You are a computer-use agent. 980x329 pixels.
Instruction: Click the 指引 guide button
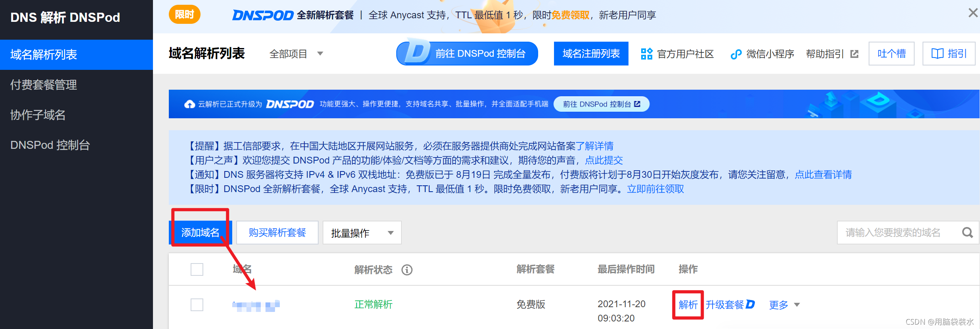tap(949, 54)
